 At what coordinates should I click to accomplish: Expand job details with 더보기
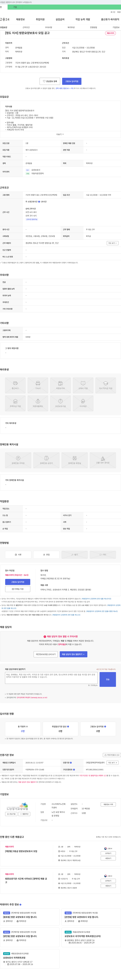tap(60, 134)
